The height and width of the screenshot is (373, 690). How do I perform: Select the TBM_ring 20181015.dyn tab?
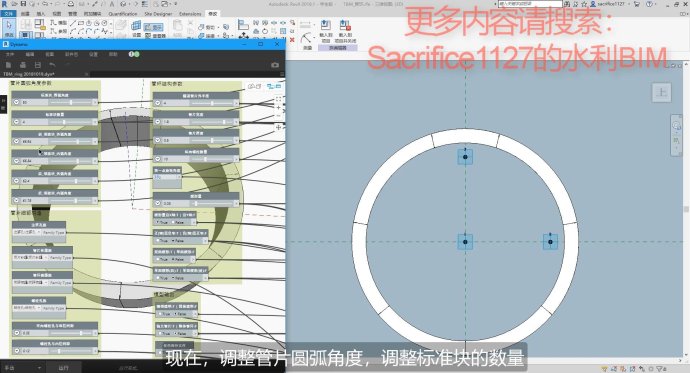pos(29,74)
